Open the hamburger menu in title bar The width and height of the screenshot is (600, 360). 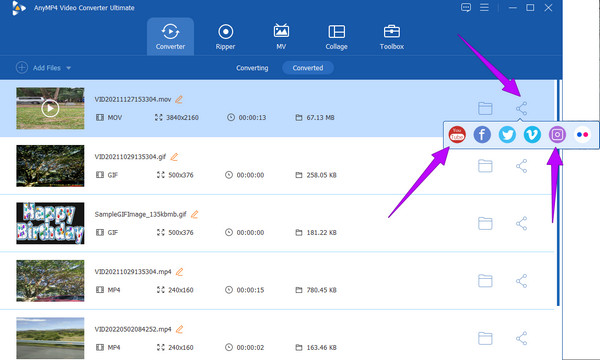484,8
